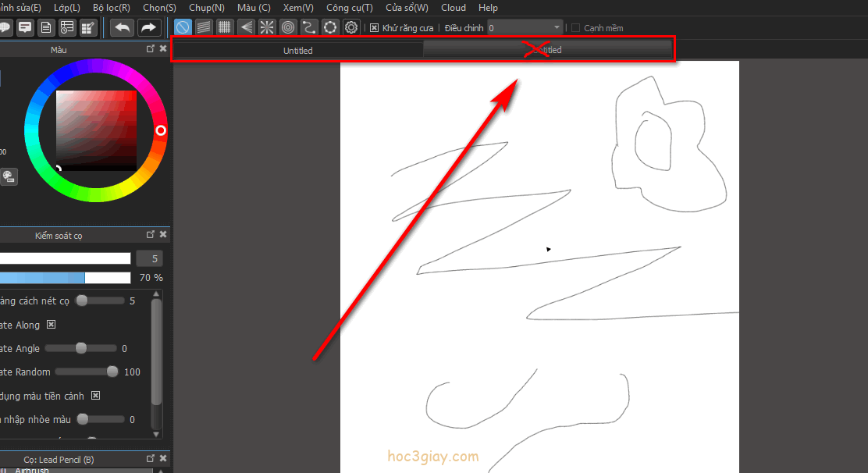Image resolution: width=868 pixels, height=473 pixels.
Task: Enable the concentric circle snap
Action: coord(288,27)
